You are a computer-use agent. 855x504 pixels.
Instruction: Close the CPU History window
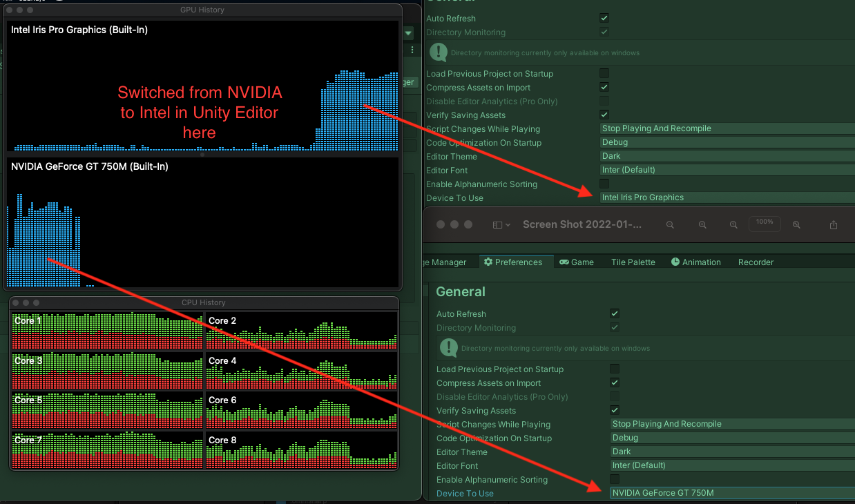tap(15, 302)
